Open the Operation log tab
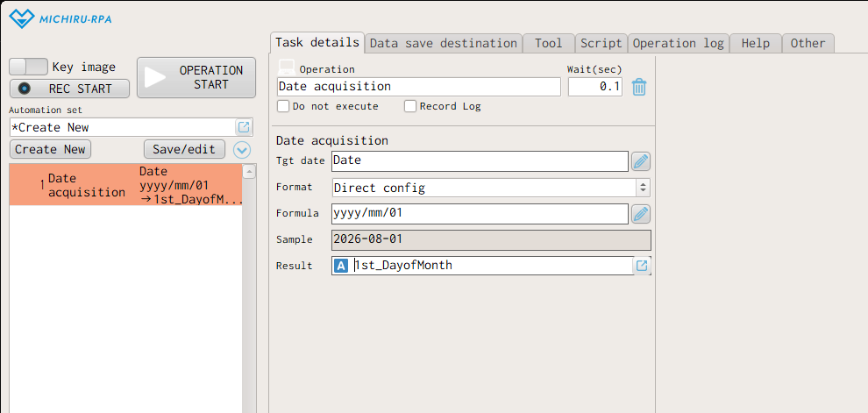 tap(678, 43)
